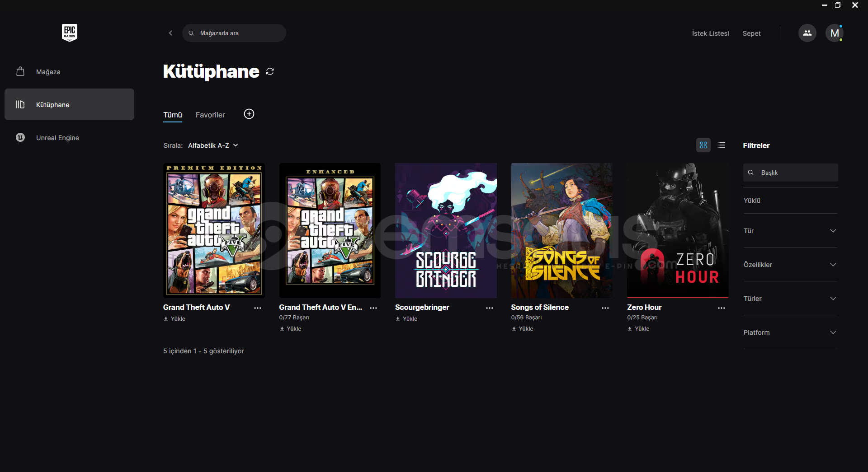868x472 pixels.
Task: Open the Grand Theft Auto V Enhanced cover
Action: click(330, 230)
